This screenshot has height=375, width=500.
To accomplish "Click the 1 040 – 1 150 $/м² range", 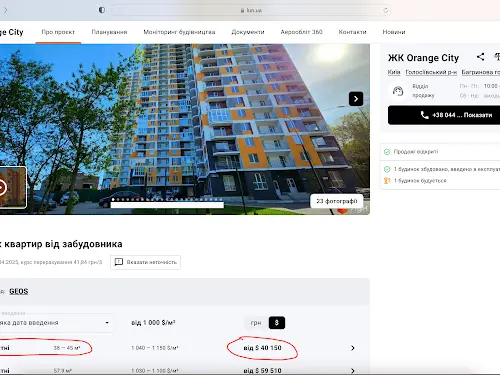I will pos(155,348).
